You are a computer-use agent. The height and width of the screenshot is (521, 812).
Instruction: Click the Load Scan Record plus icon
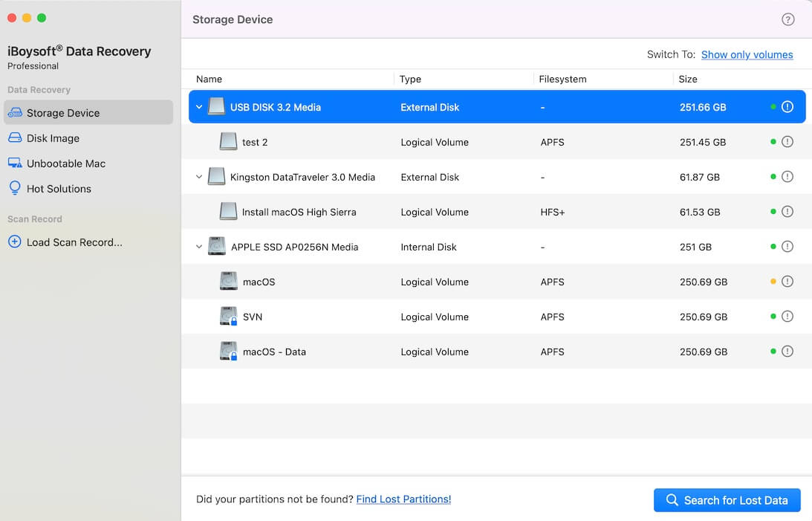(x=15, y=242)
